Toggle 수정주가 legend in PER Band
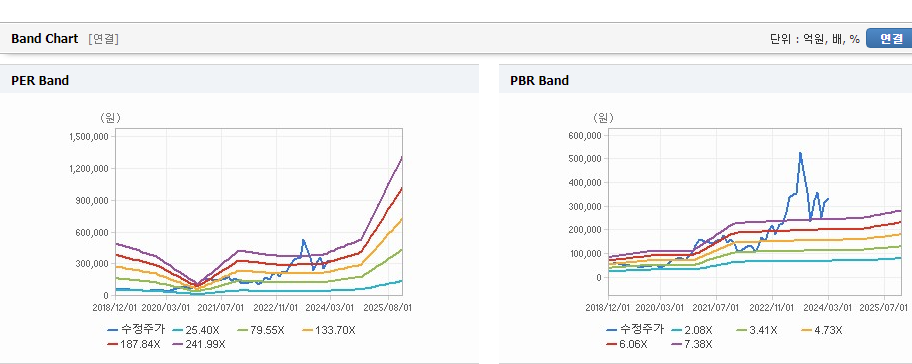Viewport: 912px width, 364px height. (x=136, y=330)
